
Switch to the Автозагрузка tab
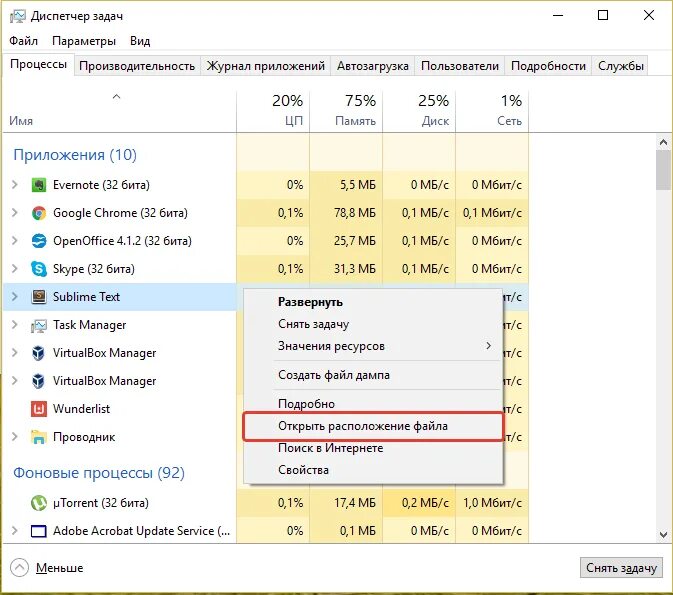coord(373,66)
